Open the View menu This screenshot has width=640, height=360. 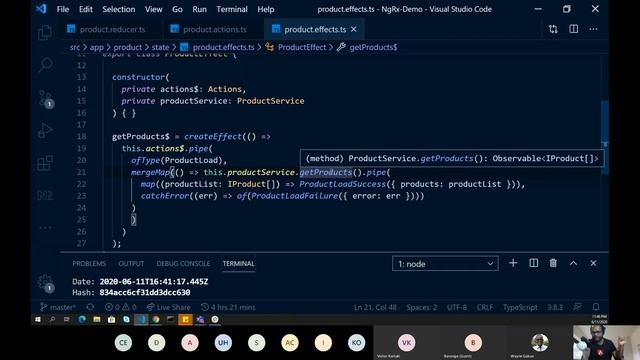[x=153, y=9]
